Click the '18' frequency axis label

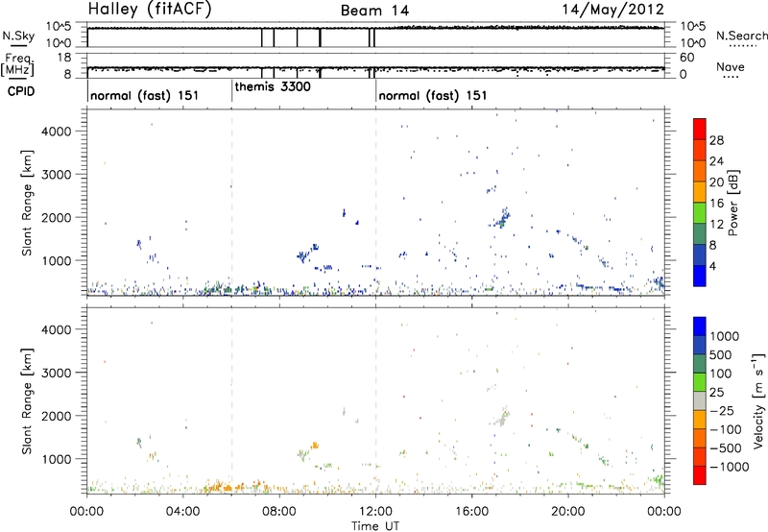[x=64, y=58]
